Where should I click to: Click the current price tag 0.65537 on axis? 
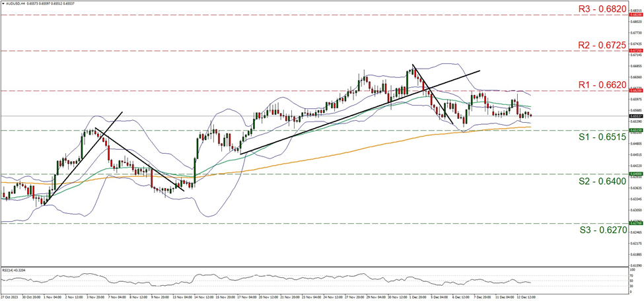click(618, 116)
